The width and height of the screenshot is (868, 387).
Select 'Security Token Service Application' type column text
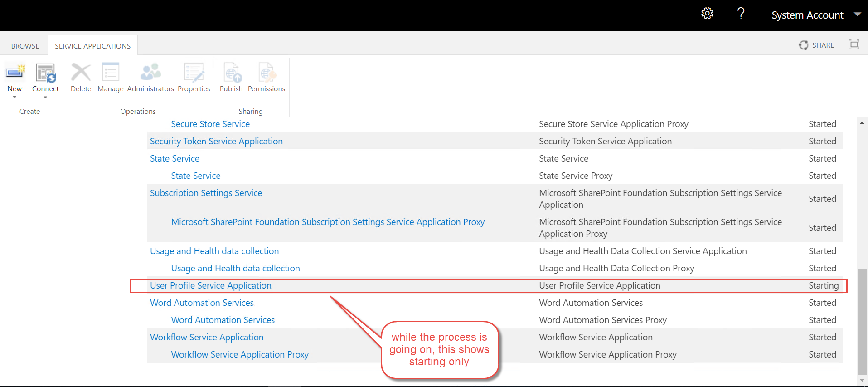pos(605,141)
